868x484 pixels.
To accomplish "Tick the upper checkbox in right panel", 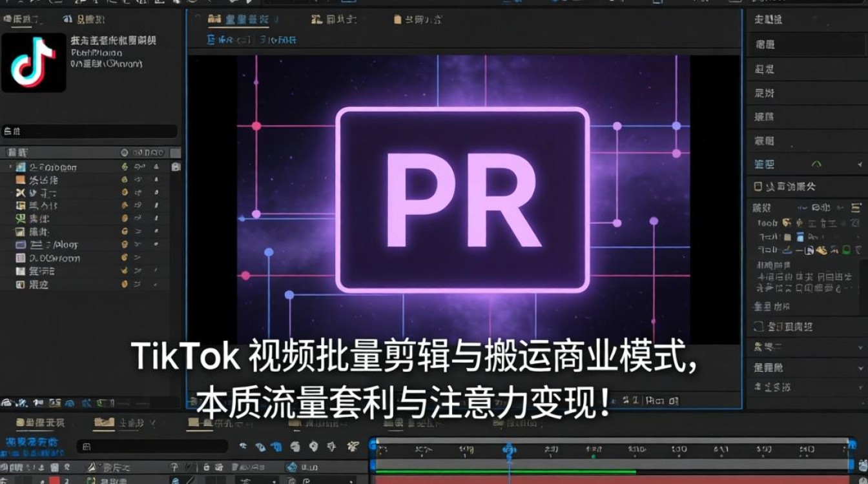I will point(759,187).
